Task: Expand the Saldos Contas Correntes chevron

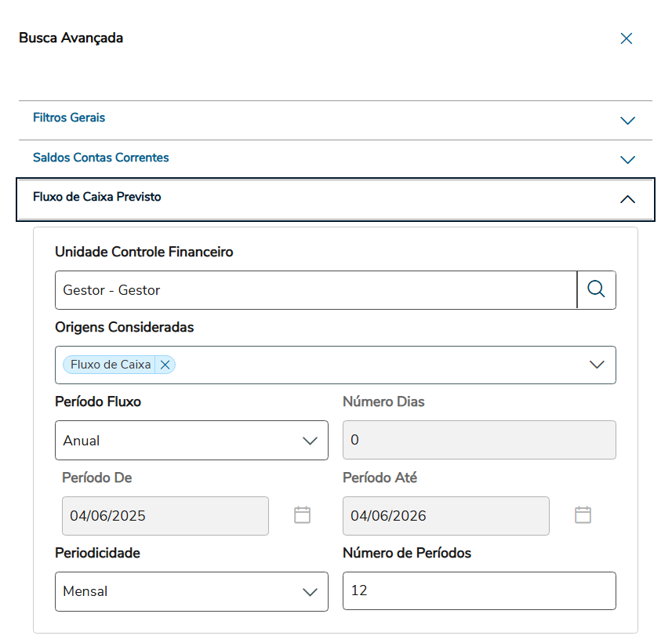Action: pos(627,160)
